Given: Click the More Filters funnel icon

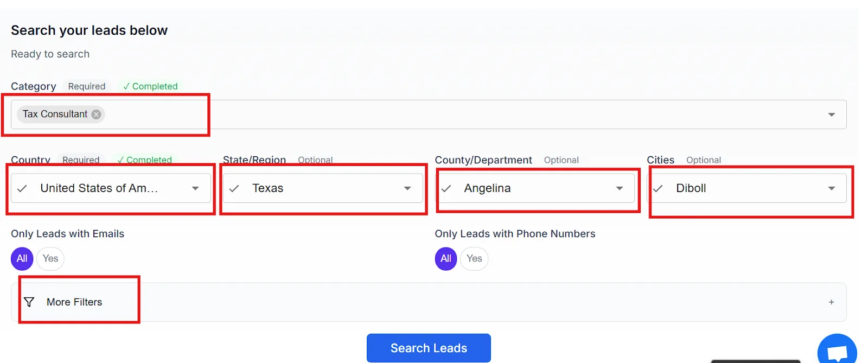Looking at the screenshot, I should coord(29,302).
